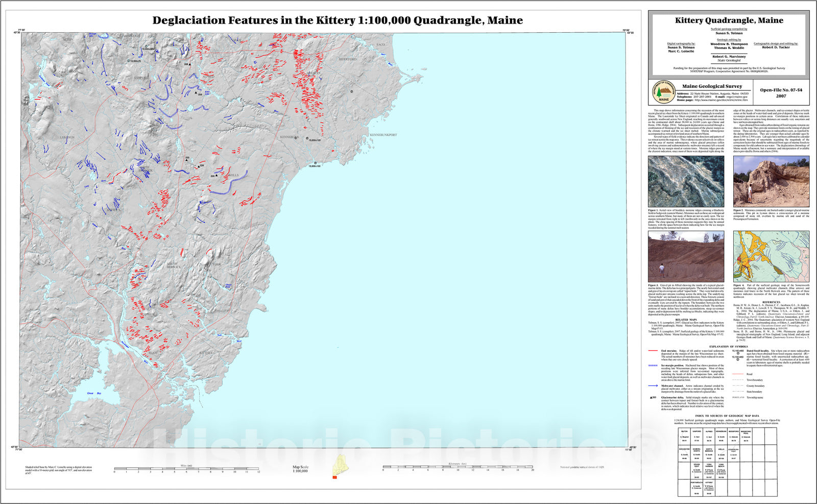Viewport: 817px width, 504px height.
Task: Click the hachured Ice margin position legend symbol
Action: click(653, 366)
